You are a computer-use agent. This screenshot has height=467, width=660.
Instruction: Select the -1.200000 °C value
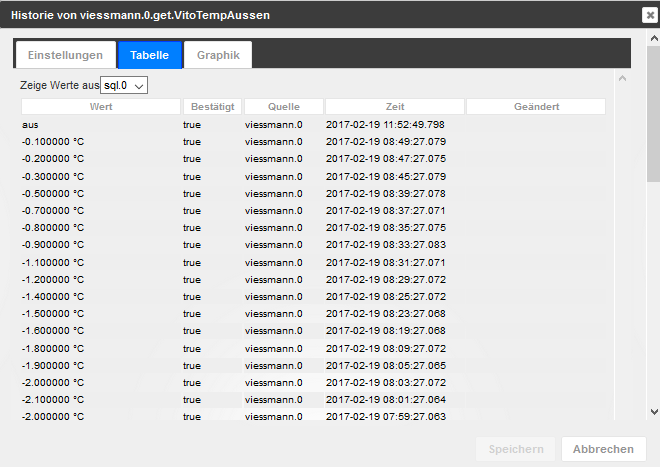pos(53,280)
